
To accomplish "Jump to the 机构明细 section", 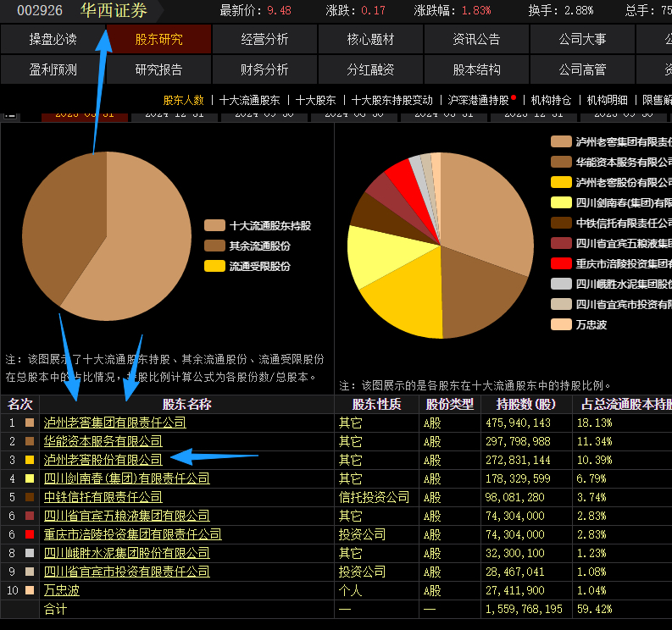I will coord(607,100).
